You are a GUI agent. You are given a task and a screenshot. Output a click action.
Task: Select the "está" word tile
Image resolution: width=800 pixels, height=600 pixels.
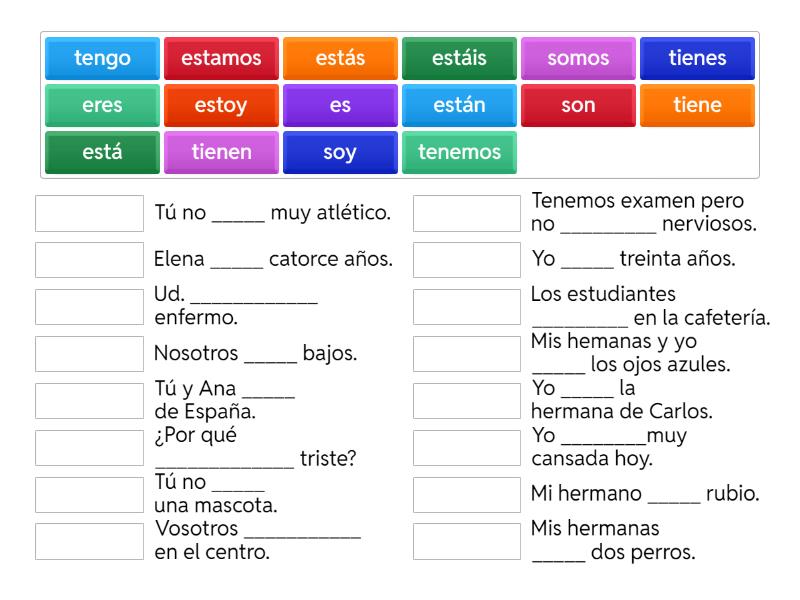pos(100,151)
